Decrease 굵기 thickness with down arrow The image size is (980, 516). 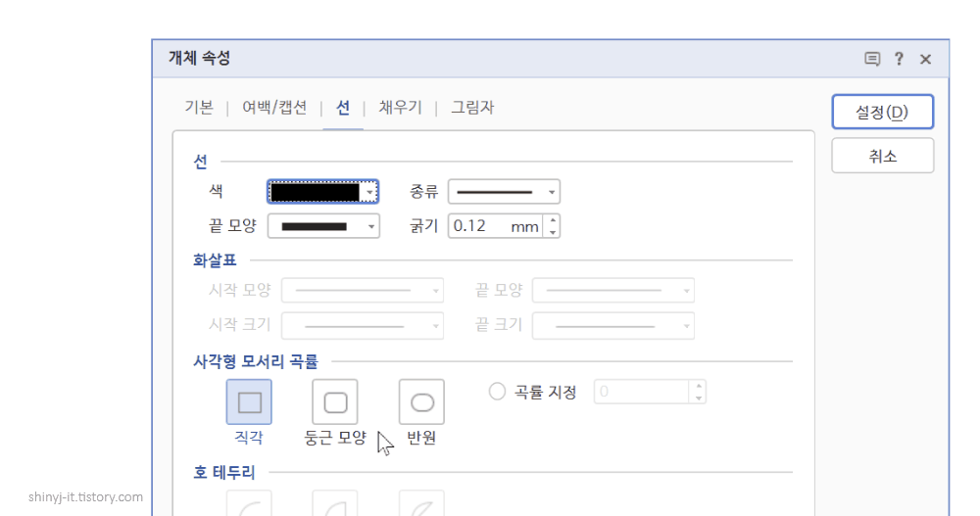[553, 232]
